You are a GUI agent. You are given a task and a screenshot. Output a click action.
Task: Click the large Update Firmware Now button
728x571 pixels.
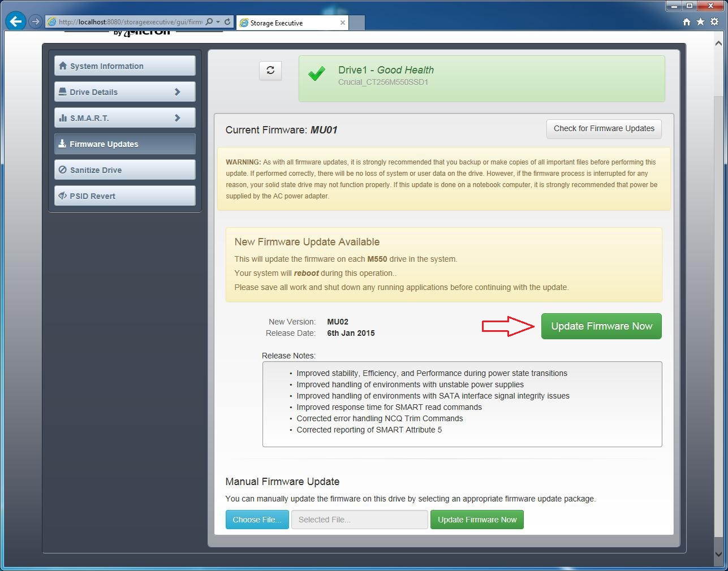click(x=601, y=326)
